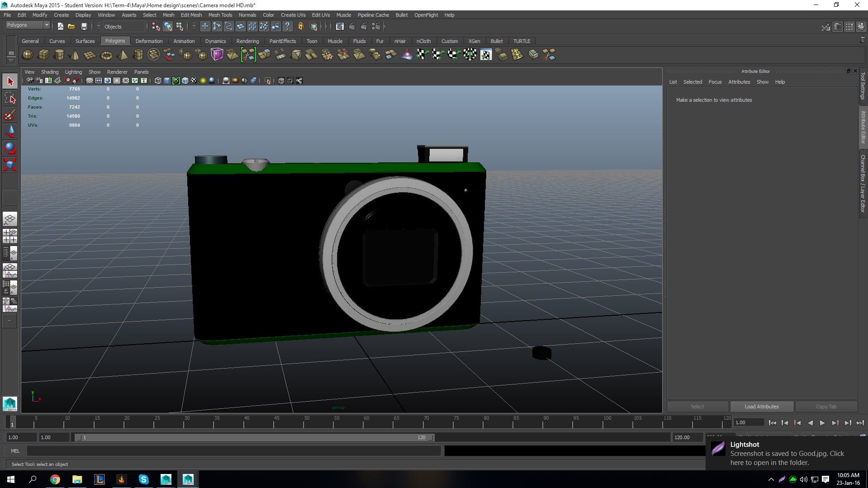Open the Channel Box / Layer Editor tab
The height and width of the screenshot is (488, 868).
pyautogui.click(x=863, y=184)
